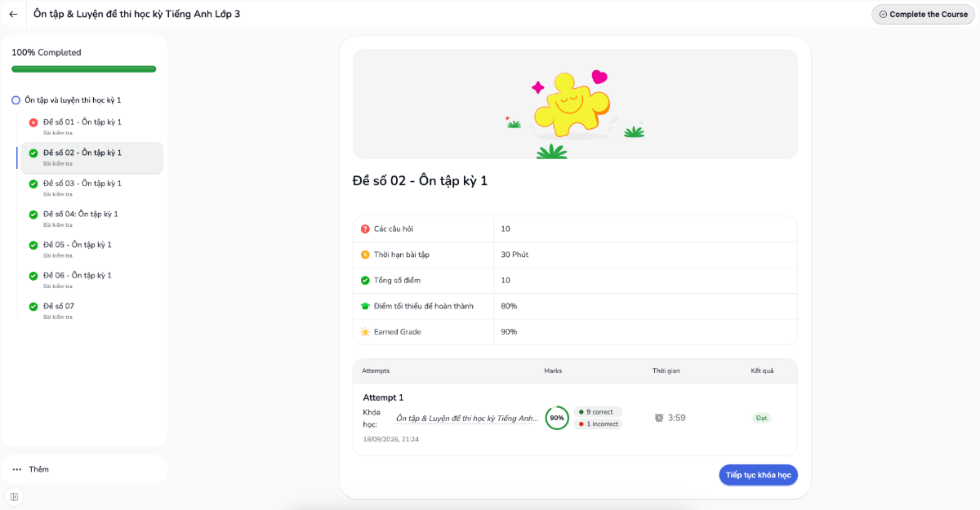
Task: Click the green check icon beside Đề số 03
Action: [33, 184]
